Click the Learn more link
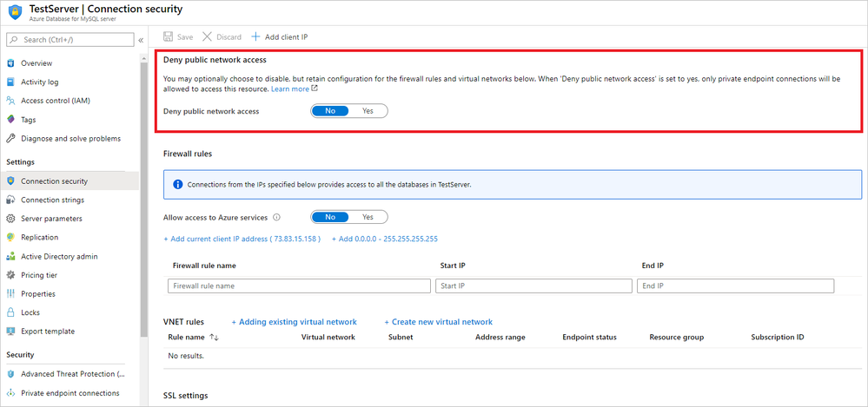The width and height of the screenshot is (868, 407). 290,89
